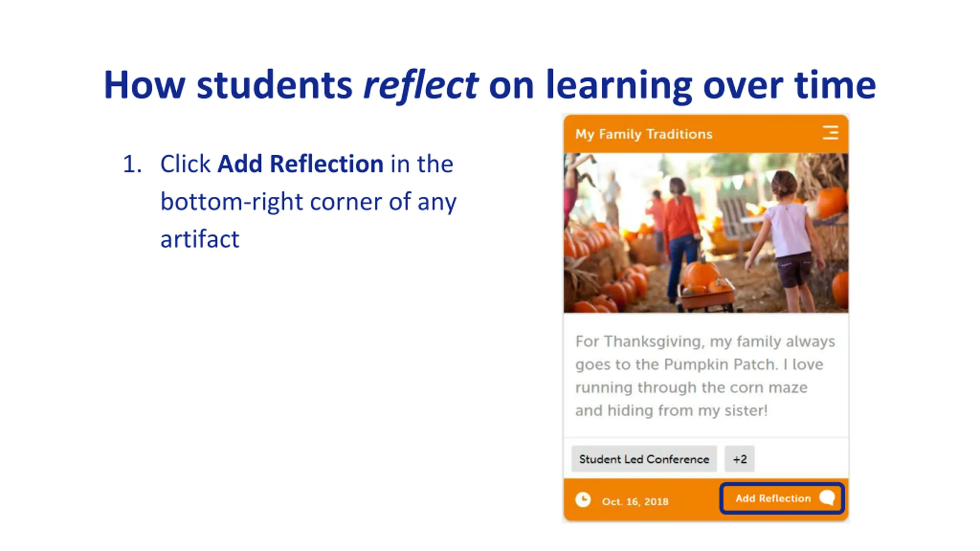Click the phrase bottom-right corner of any
Screen dimensions: 980x551
[308, 202]
